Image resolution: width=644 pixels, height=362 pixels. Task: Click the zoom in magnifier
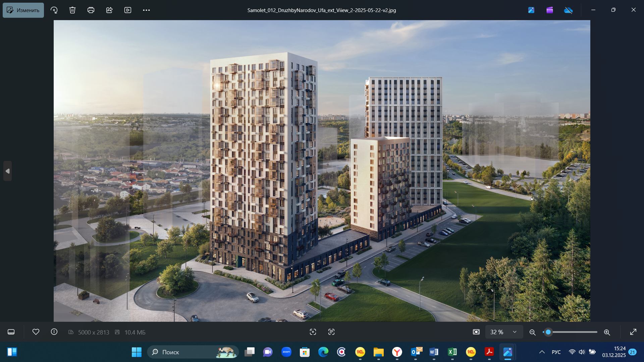pos(607,332)
